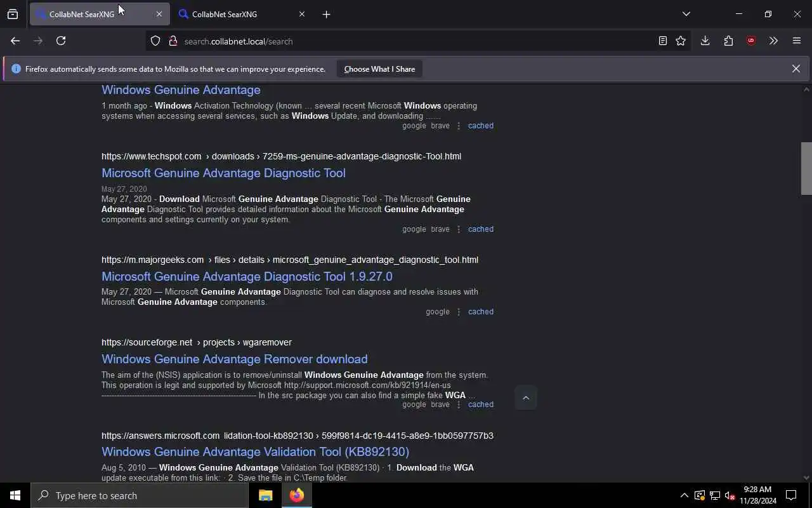Click Firefox taskbar icon
This screenshot has height=508, width=812.
click(x=297, y=495)
